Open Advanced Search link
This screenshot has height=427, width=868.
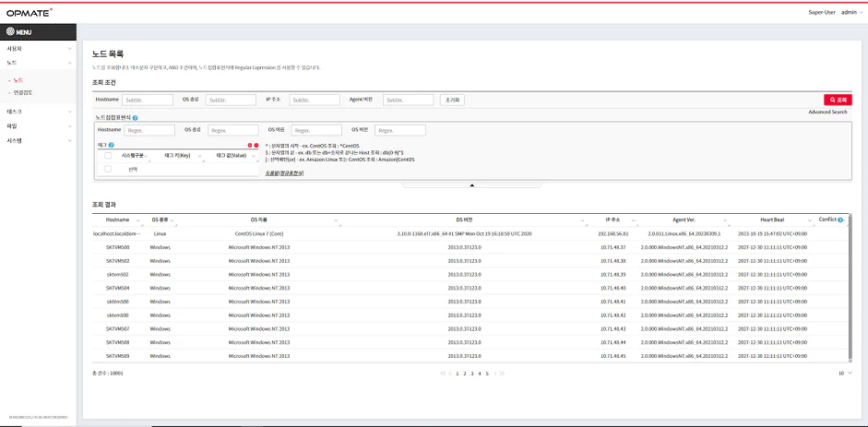827,113
